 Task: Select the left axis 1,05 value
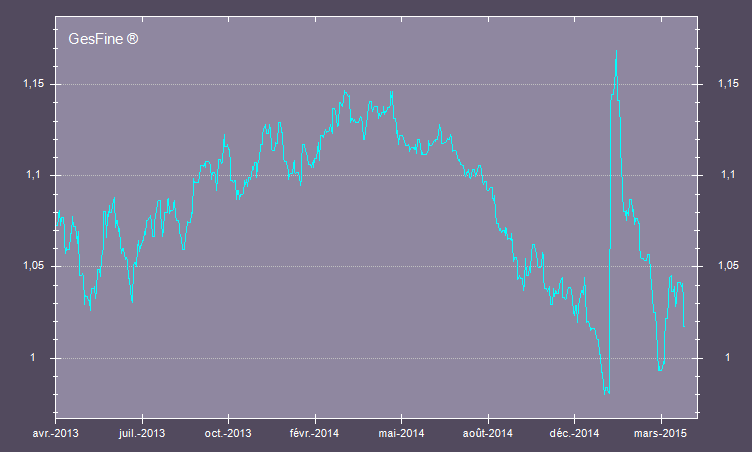[x=34, y=267]
